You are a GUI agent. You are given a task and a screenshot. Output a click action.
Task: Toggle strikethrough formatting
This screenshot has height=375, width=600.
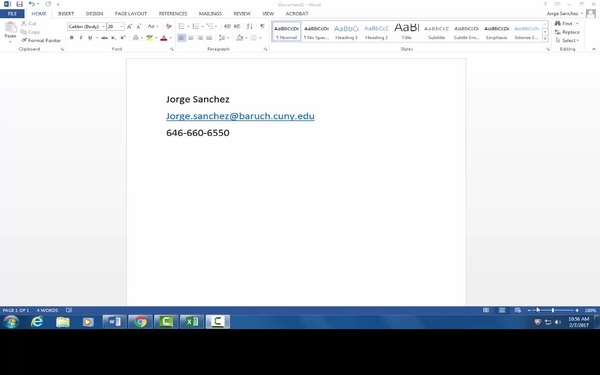(x=104, y=38)
